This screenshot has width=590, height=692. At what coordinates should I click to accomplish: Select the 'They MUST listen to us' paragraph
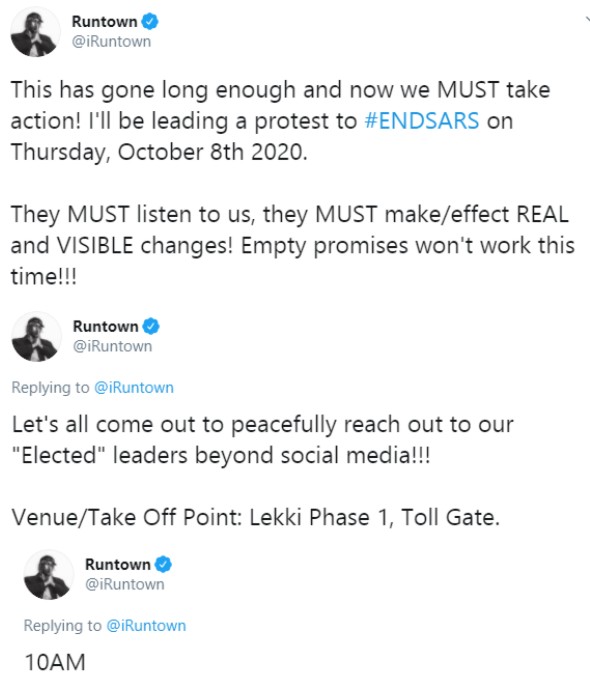[293, 245]
